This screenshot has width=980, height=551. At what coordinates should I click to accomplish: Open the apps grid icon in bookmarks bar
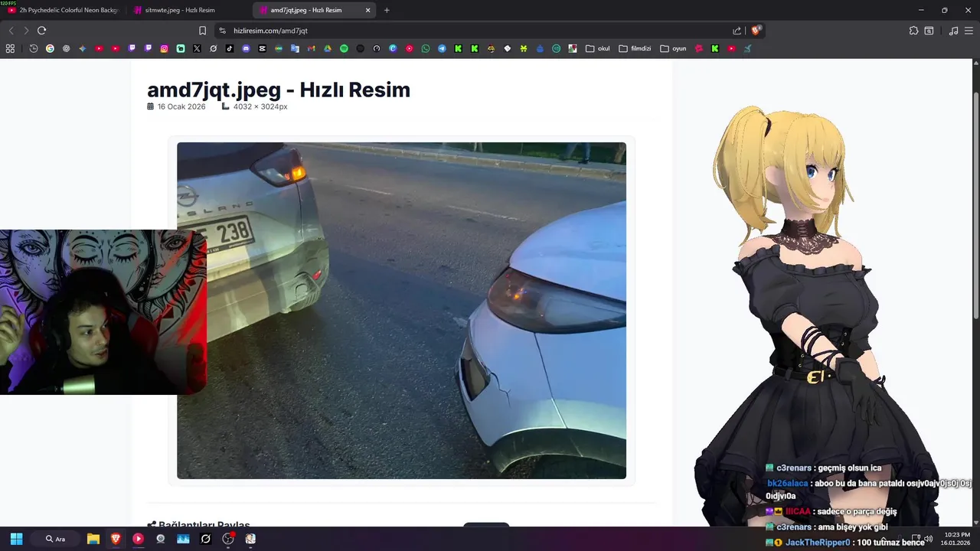(x=10, y=48)
